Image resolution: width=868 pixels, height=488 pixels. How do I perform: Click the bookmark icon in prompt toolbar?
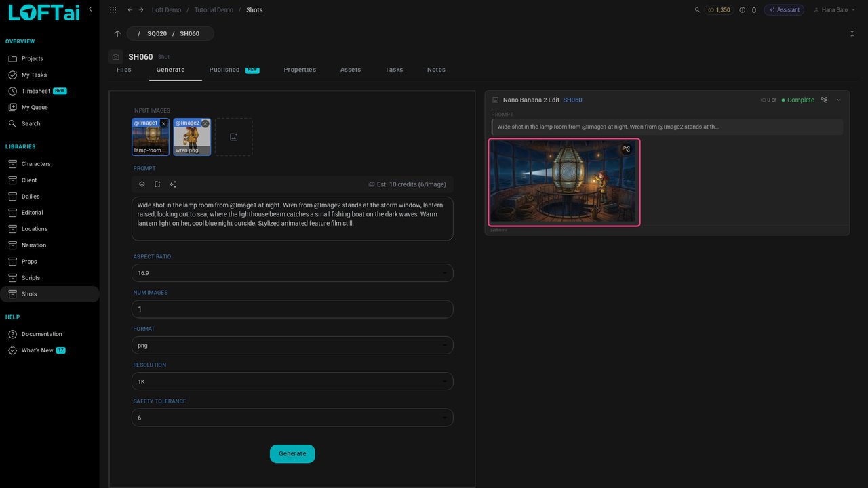pos(157,184)
